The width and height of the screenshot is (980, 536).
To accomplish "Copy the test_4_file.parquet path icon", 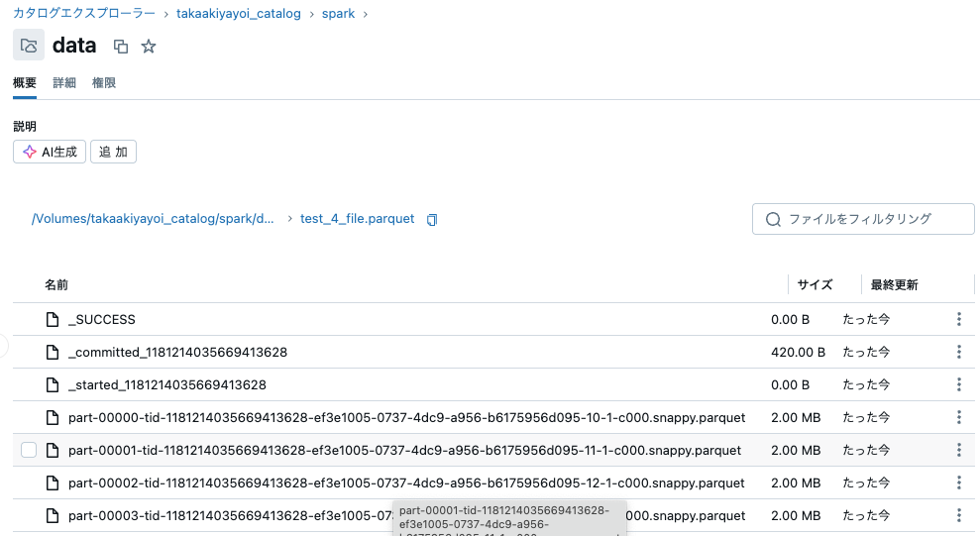I will pyautogui.click(x=432, y=219).
